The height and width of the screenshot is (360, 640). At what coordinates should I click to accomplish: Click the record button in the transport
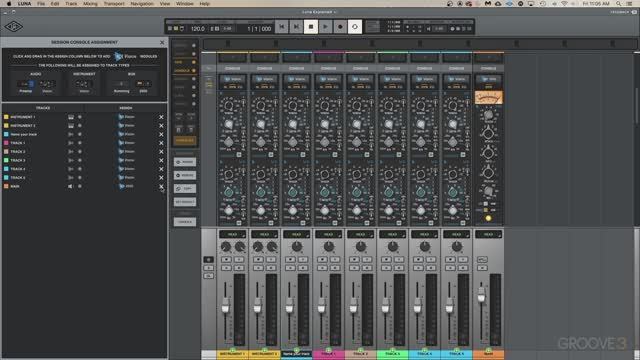pyautogui.click(x=340, y=27)
